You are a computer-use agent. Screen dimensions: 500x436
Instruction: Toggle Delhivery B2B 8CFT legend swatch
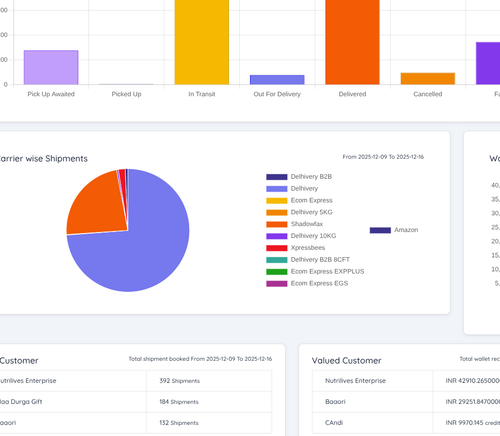[x=277, y=260]
